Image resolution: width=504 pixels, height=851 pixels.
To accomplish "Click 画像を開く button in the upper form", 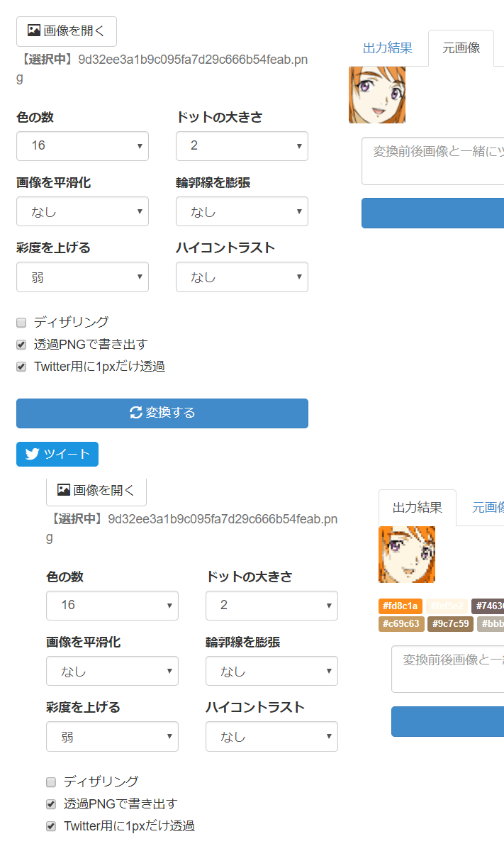I will (67, 31).
